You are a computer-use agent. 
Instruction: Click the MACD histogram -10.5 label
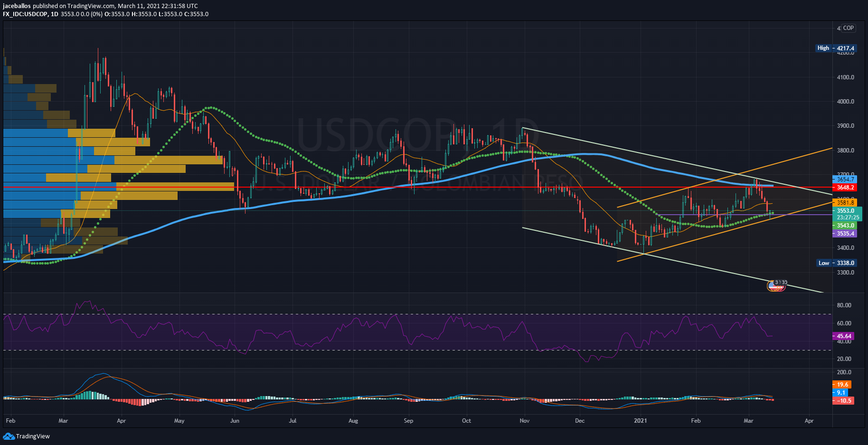click(x=844, y=401)
